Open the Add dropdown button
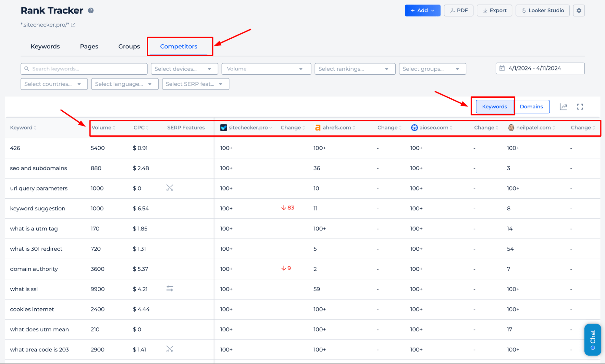The image size is (605, 364). click(422, 11)
